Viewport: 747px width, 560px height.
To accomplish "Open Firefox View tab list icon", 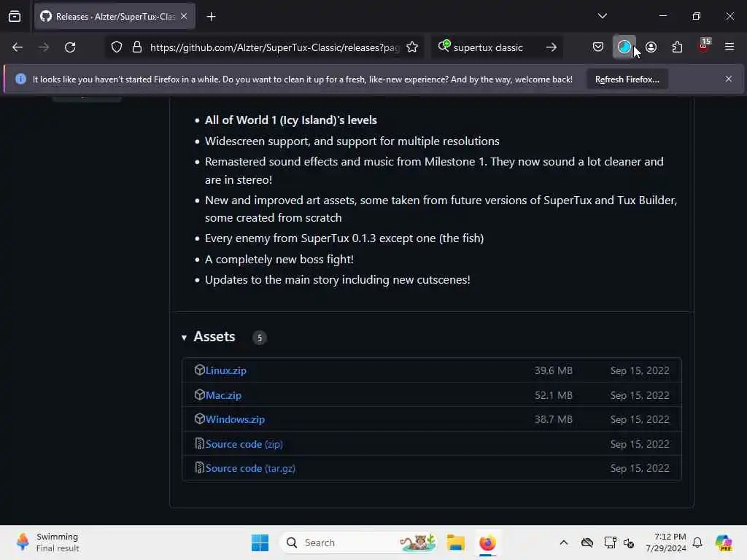I will coord(15,17).
